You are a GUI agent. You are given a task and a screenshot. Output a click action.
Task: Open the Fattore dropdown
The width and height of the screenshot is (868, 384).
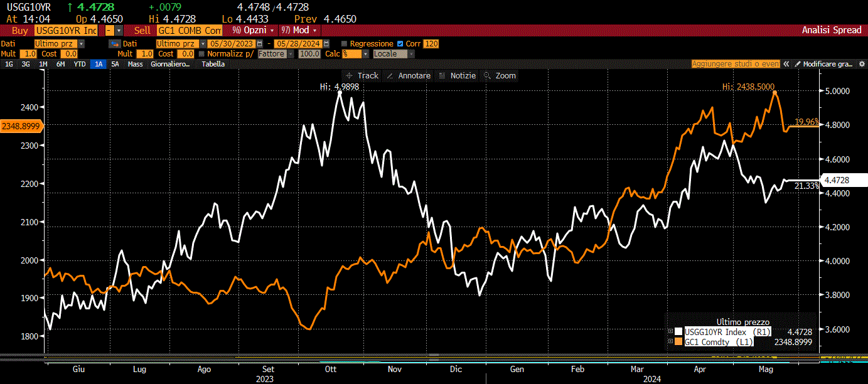click(290, 54)
